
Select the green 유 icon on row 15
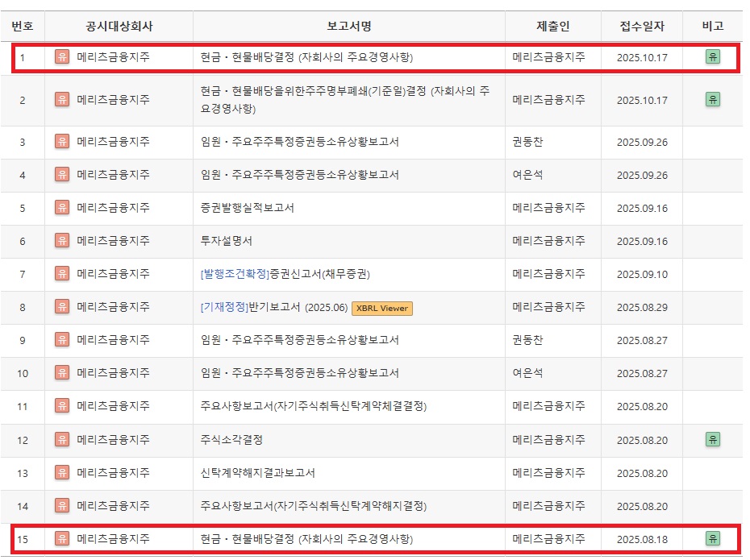(x=713, y=540)
